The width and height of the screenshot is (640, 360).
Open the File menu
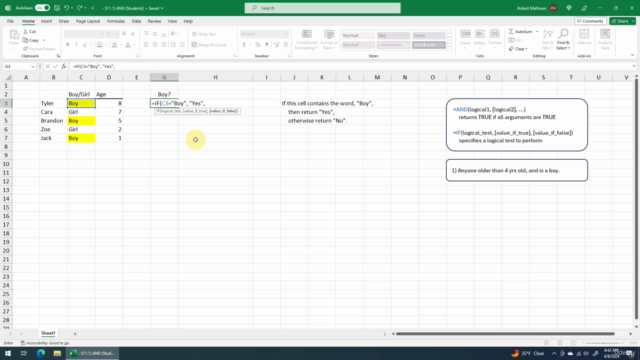coord(10,21)
